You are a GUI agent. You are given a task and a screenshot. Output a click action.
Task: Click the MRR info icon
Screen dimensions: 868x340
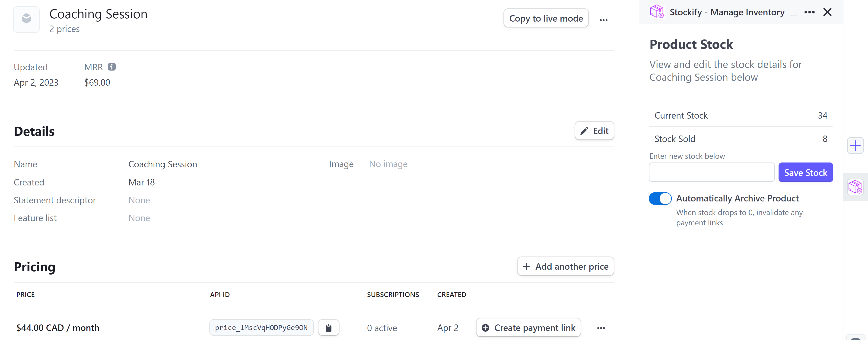[x=112, y=66]
